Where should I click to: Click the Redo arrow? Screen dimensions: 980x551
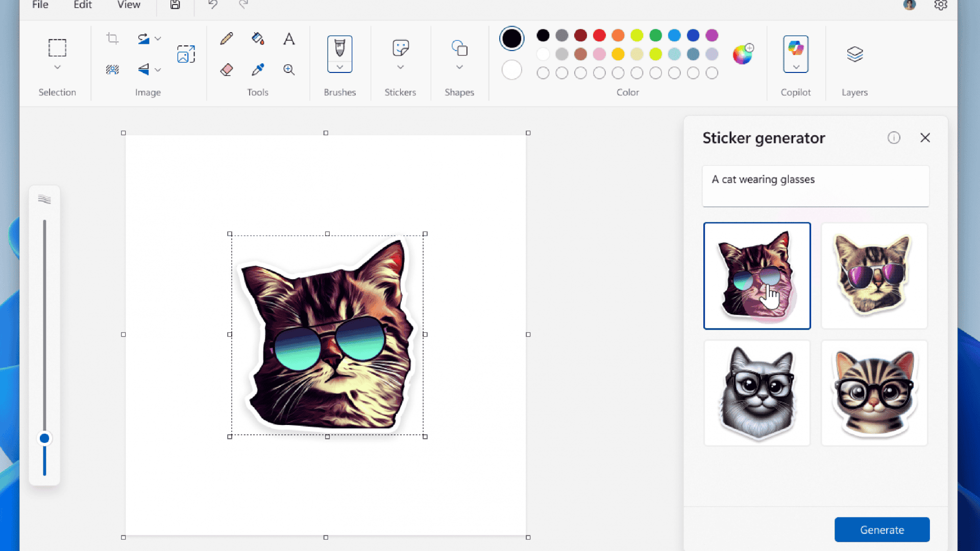pos(243,5)
